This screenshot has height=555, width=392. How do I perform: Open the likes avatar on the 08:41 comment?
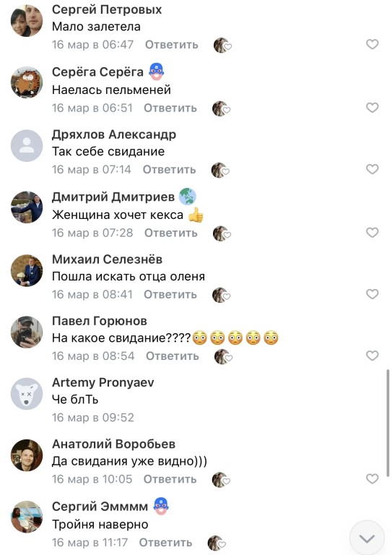coord(221,295)
